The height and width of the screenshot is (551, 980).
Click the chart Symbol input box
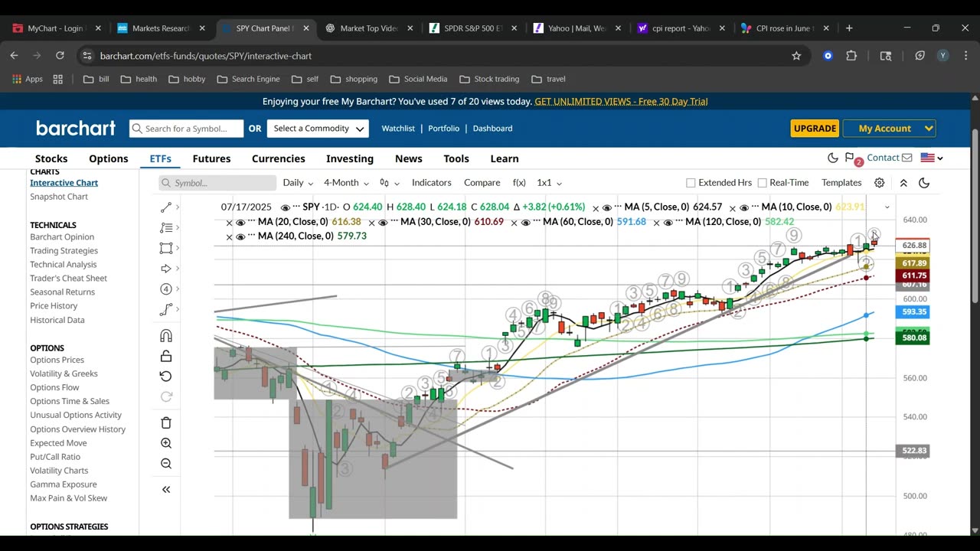[217, 183]
